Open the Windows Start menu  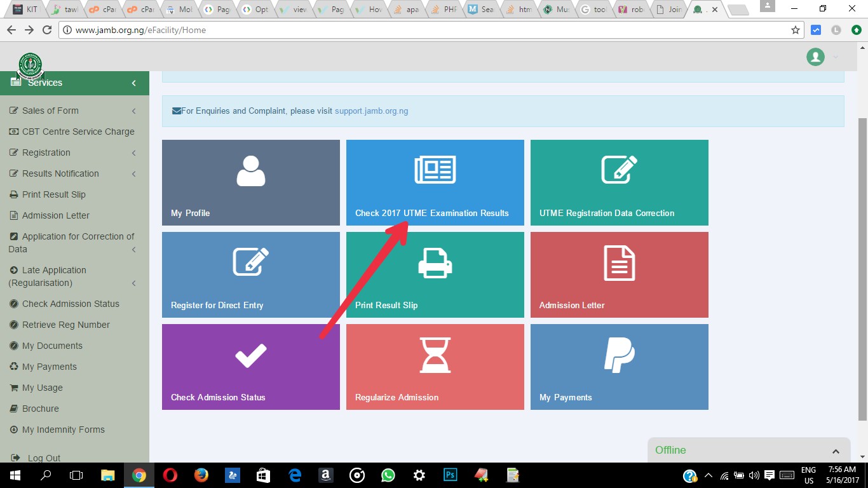tap(14, 475)
